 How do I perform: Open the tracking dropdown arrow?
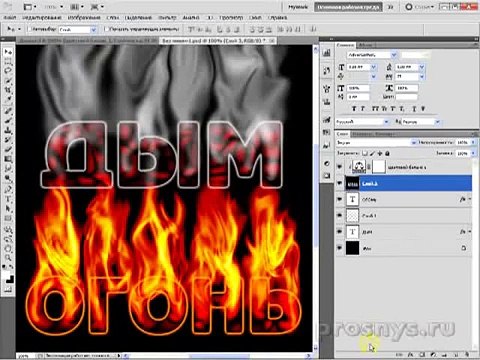[x=422, y=77]
